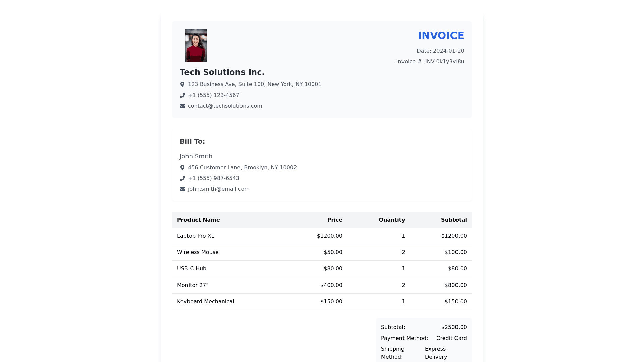Click the company location pin icon
Image resolution: width=644 pixels, height=362 pixels.
tap(182, 84)
